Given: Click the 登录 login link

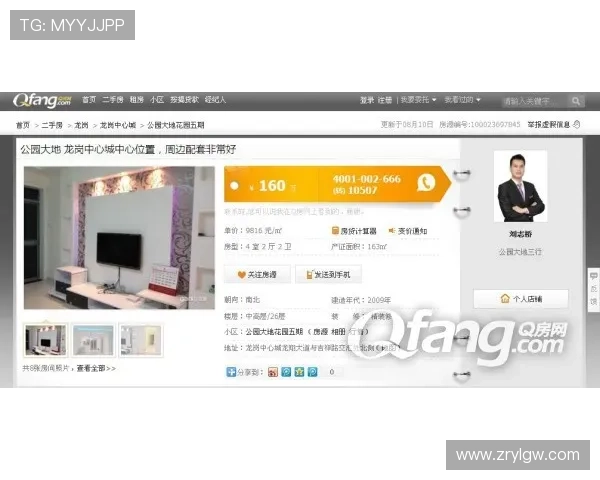Looking at the screenshot, I should (x=367, y=100).
